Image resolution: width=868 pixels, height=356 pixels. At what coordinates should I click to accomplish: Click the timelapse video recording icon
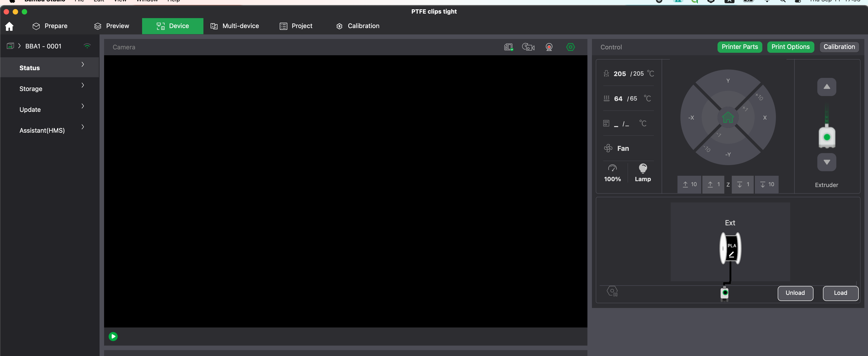click(x=528, y=47)
